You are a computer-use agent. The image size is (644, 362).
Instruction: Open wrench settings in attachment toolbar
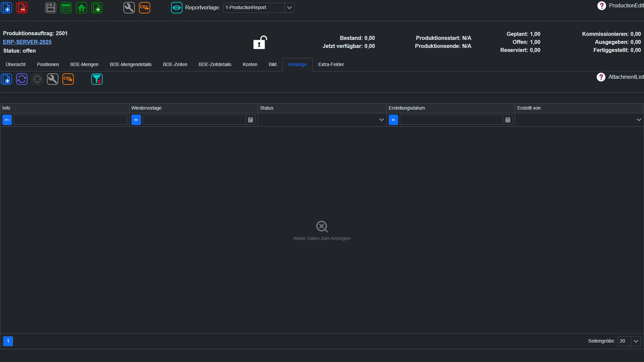click(53, 79)
